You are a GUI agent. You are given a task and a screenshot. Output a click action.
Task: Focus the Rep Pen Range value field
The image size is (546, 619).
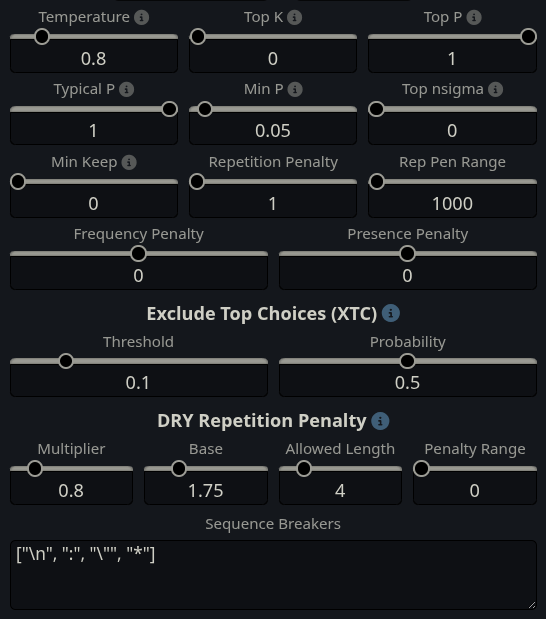[452, 204]
